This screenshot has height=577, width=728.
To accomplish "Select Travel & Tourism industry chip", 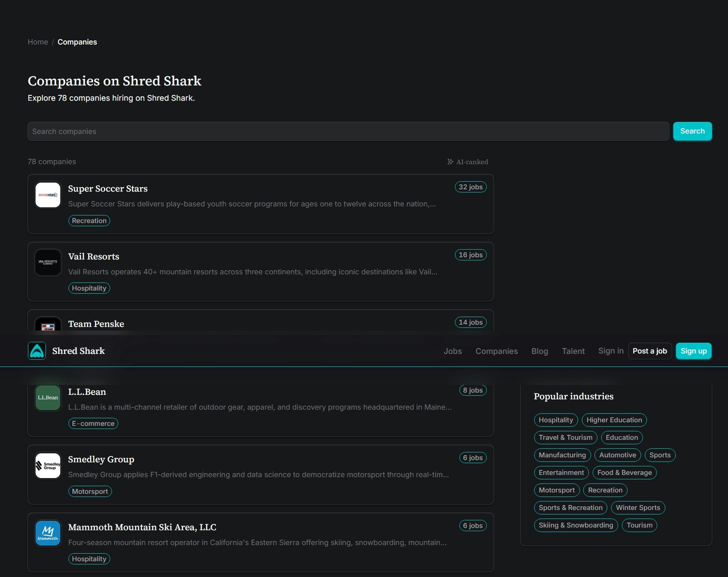I will coord(566,438).
